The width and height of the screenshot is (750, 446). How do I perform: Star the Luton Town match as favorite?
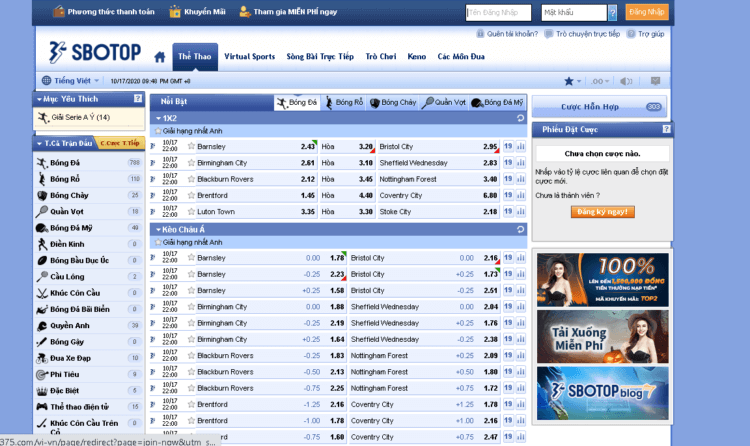click(x=191, y=212)
